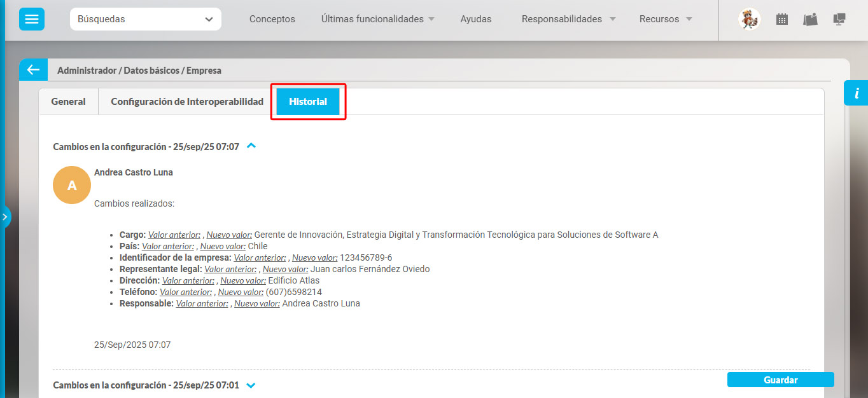
Task: Expand the Recursos menu
Action: (666, 19)
